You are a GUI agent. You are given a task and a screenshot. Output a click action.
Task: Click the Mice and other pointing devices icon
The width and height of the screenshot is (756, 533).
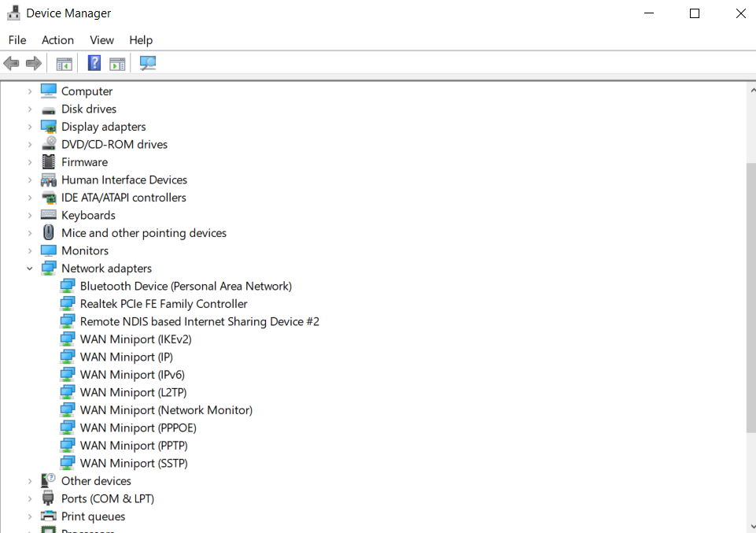pos(48,232)
